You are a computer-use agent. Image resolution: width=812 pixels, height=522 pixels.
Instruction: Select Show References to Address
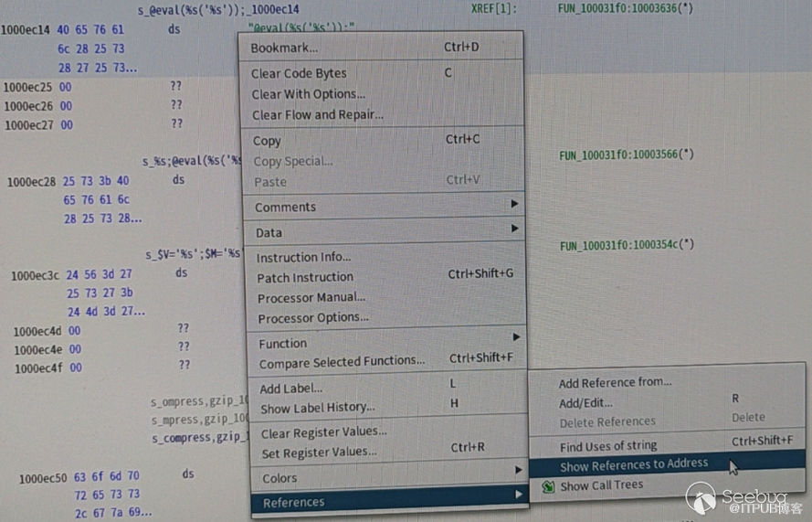tap(634, 464)
